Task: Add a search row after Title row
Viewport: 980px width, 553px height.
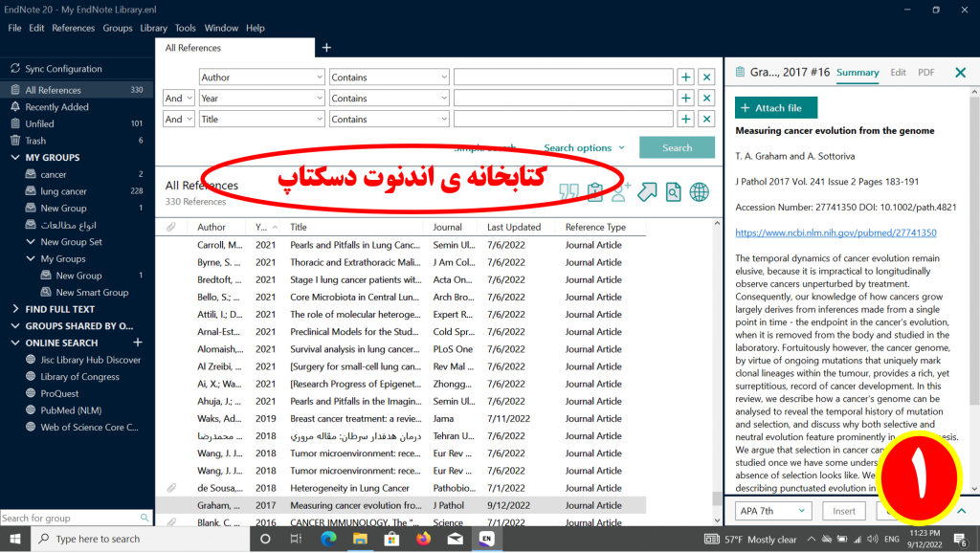Action: [x=685, y=120]
